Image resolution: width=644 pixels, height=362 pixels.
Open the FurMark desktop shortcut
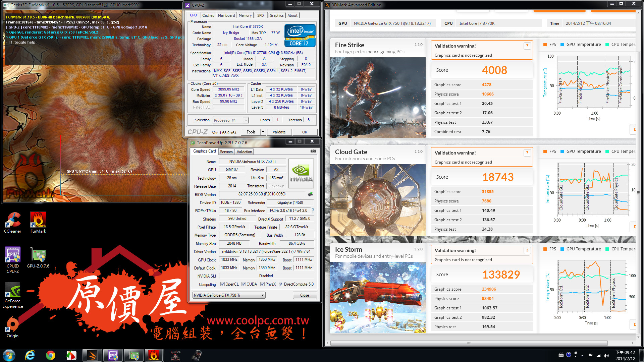(x=38, y=223)
